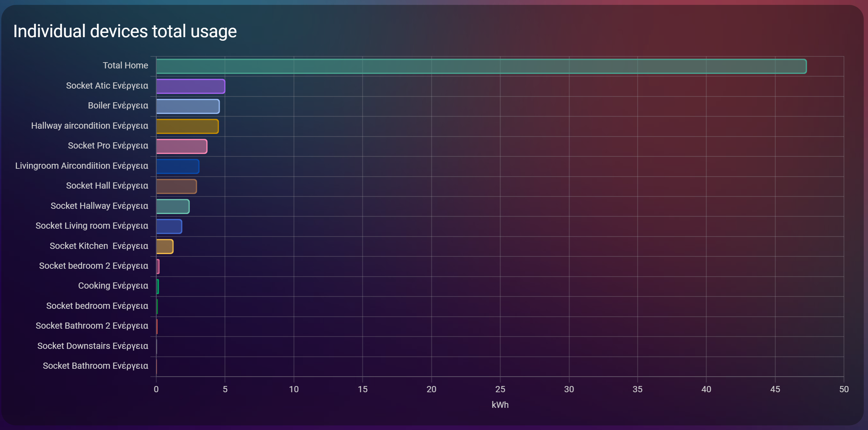Click the purple Socket Atic bar
The width and height of the screenshot is (868, 430).
[x=190, y=86]
